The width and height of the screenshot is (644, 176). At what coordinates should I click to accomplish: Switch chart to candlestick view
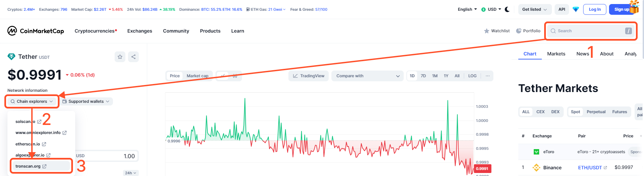click(x=235, y=76)
